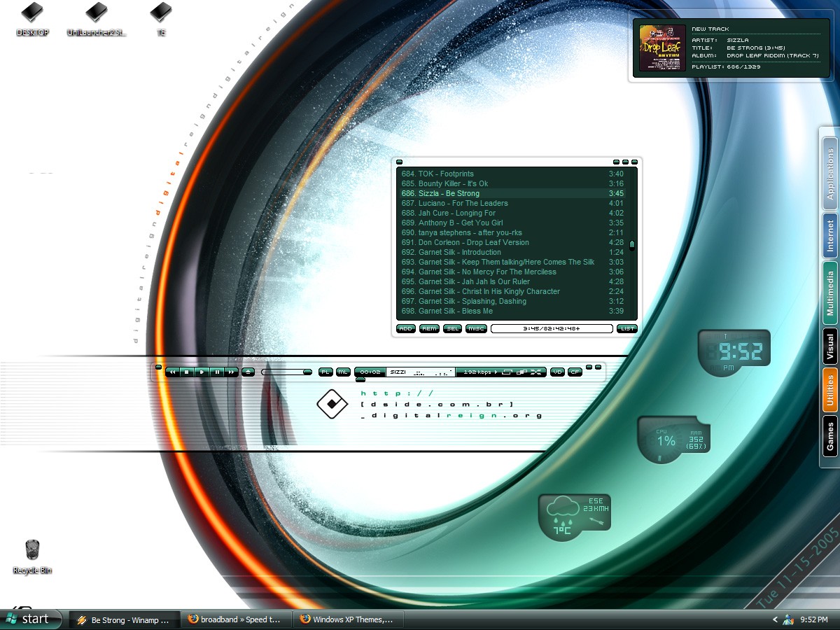Open the SEL menu in playlist
The image size is (840, 630).
pyautogui.click(x=453, y=328)
